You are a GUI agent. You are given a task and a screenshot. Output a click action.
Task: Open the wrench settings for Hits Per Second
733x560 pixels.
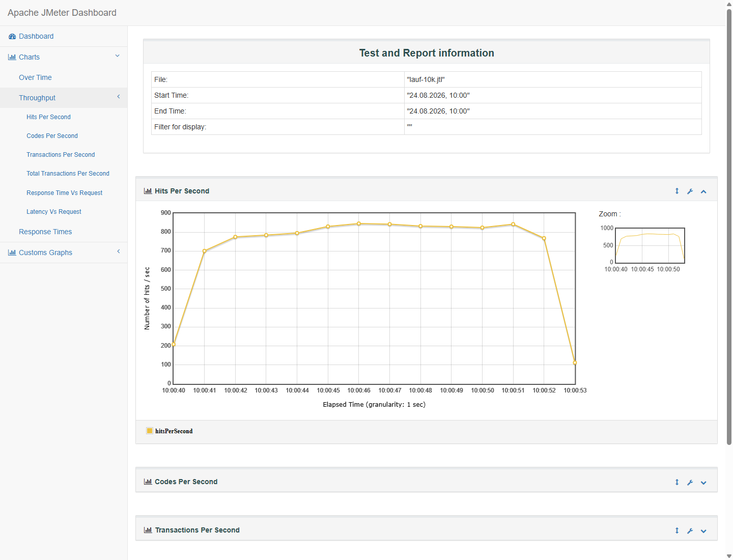coord(690,191)
